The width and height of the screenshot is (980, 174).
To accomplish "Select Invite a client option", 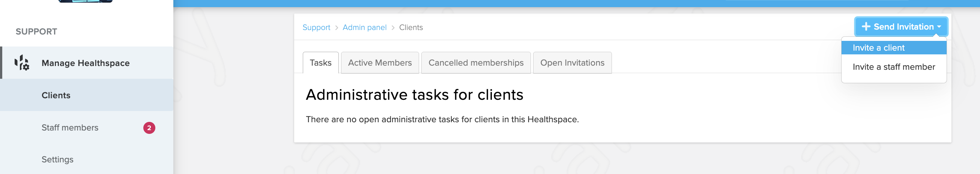I will pos(894,48).
